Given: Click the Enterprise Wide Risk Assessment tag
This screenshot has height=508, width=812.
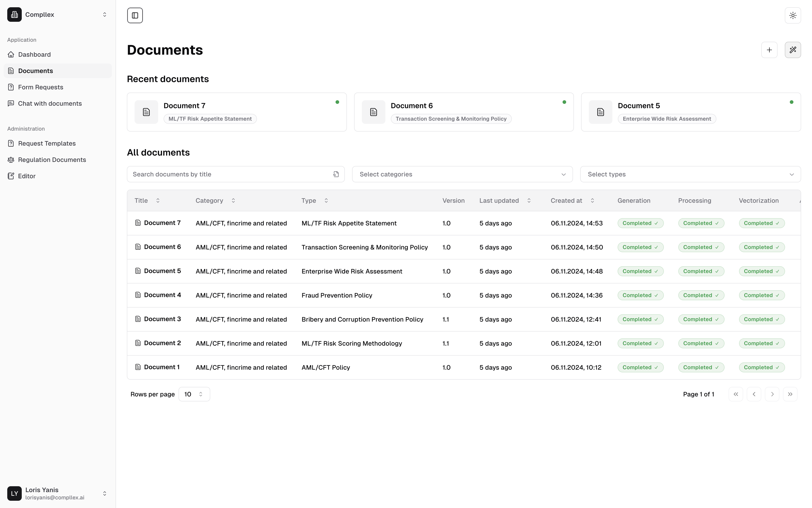Looking at the screenshot, I should tap(667, 119).
